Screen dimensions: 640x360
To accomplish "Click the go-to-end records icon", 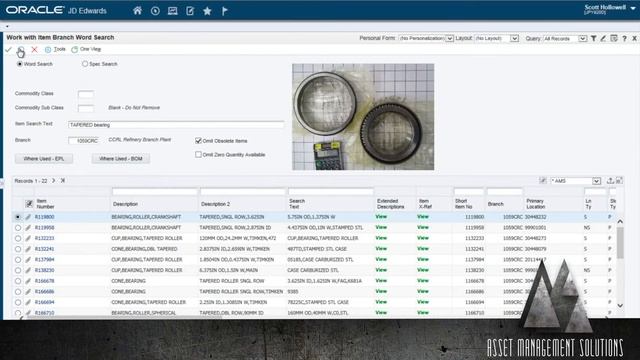I will (63, 180).
